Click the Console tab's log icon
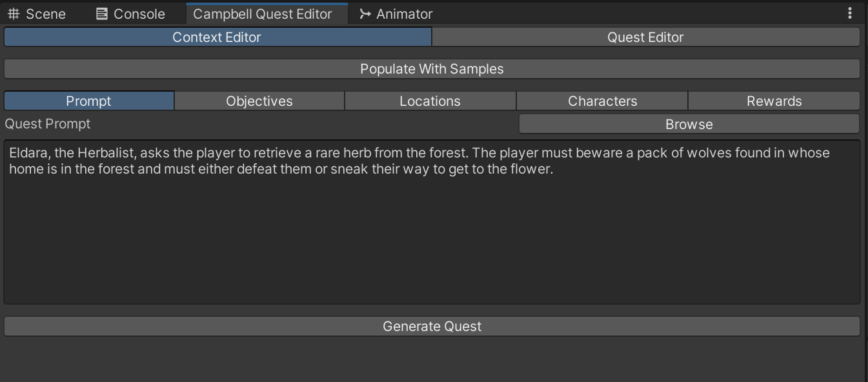Screen dimensions: 868x382 point(101,14)
